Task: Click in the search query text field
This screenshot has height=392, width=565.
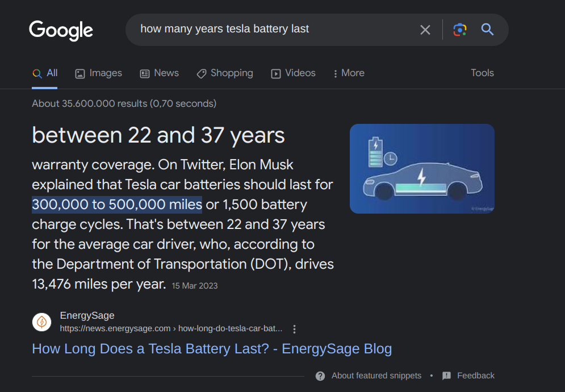Action: [x=273, y=30]
